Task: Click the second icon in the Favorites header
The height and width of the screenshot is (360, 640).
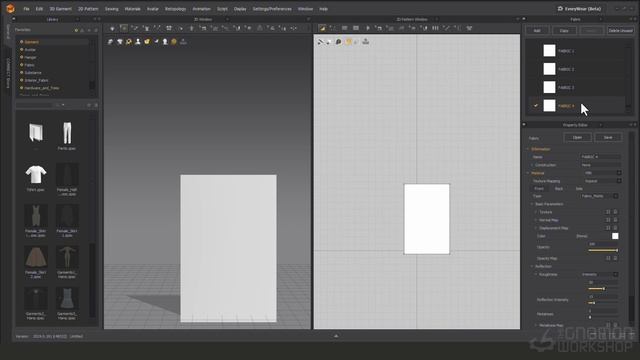Action: tap(82, 30)
